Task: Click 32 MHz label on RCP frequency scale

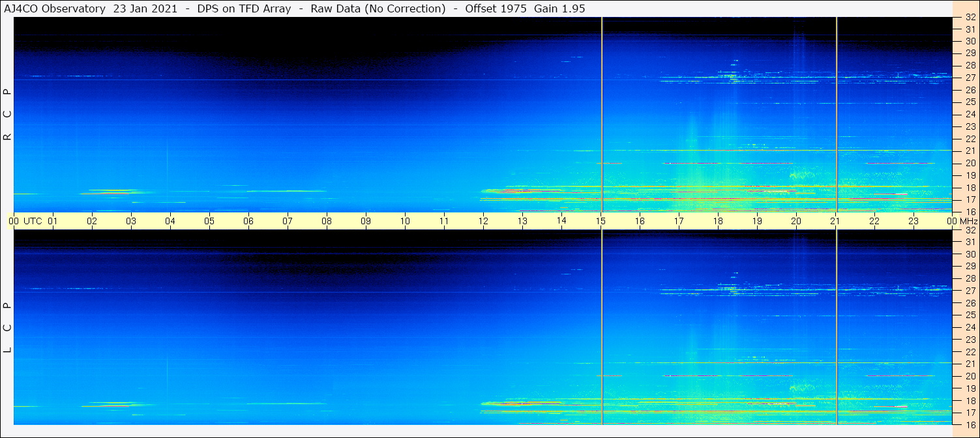Action: pyautogui.click(x=970, y=17)
